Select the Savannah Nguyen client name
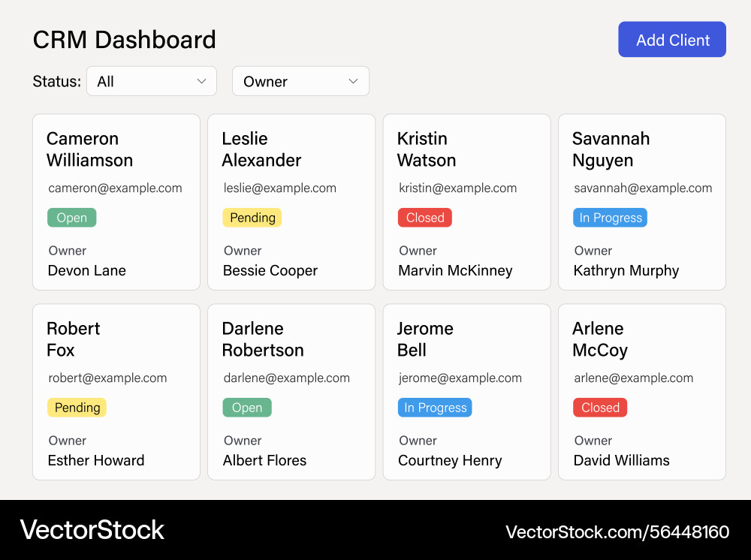Image resolution: width=751 pixels, height=560 pixels. coord(611,149)
